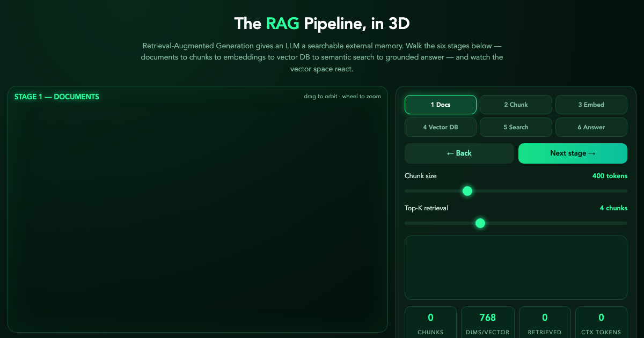The height and width of the screenshot is (338, 644).
Task: Click the 4 chunks value
Action: click(x=613, y=208)
